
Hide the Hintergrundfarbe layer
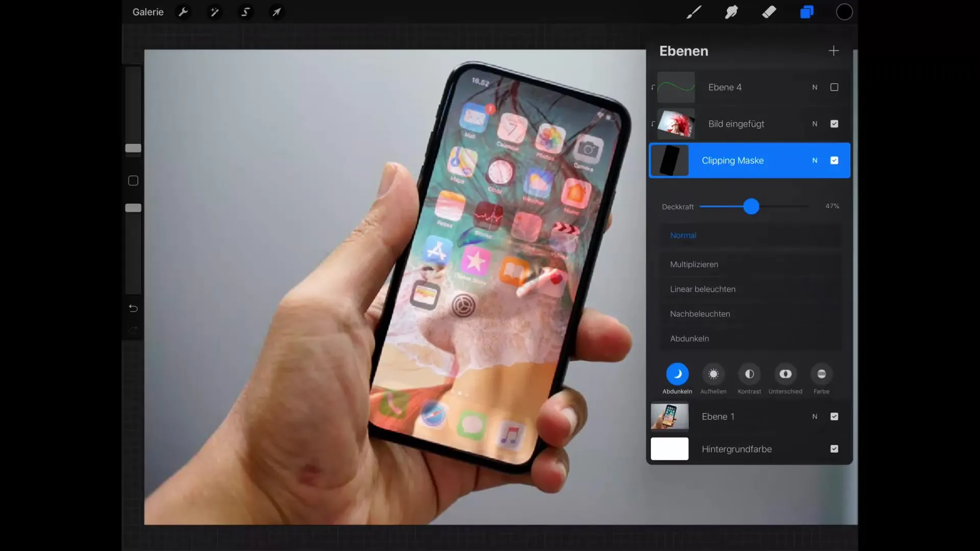coord(834,449)
